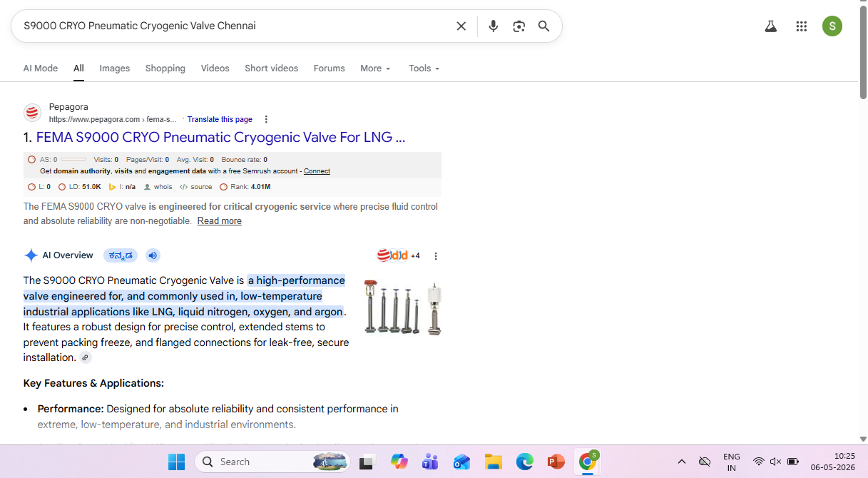Open File Explorer from the taskbar

click(x=493, y=462)
